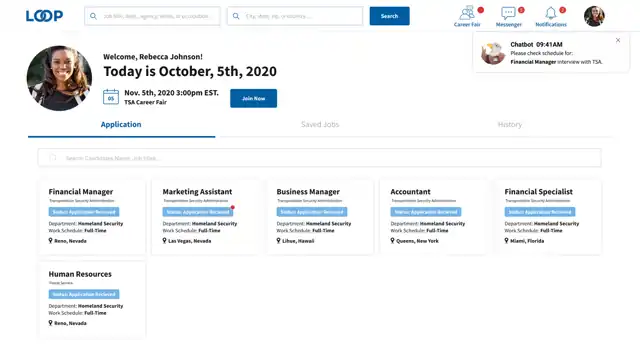Click Rebecca Johnson's large profile photo
This screenshot has height=360, width=640.
coord(59,78)
